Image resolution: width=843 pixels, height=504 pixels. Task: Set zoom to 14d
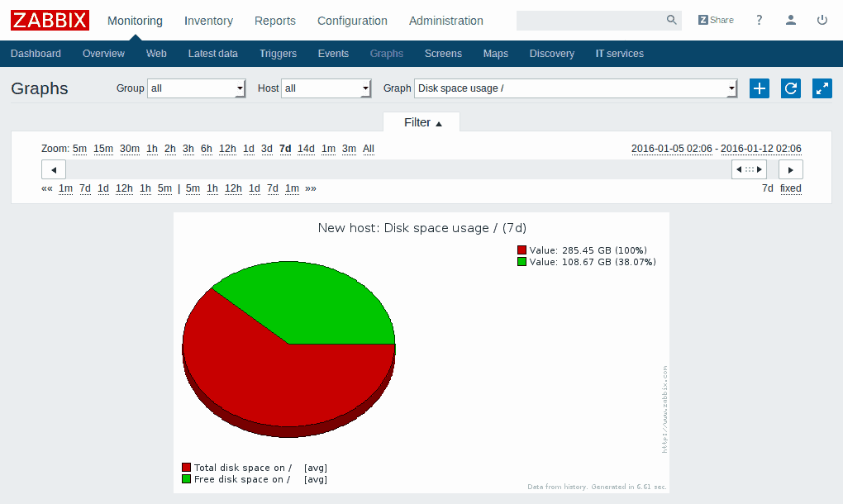(x=306, y=149)
